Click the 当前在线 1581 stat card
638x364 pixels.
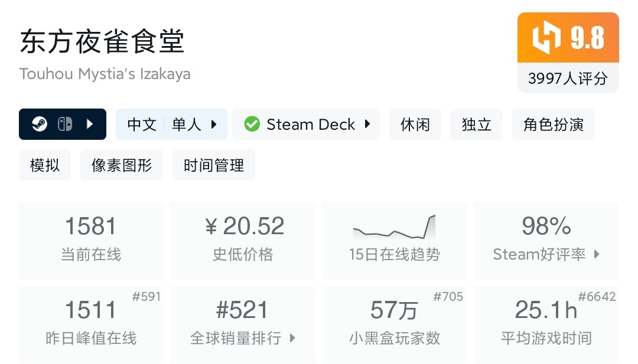click(91, 241)
